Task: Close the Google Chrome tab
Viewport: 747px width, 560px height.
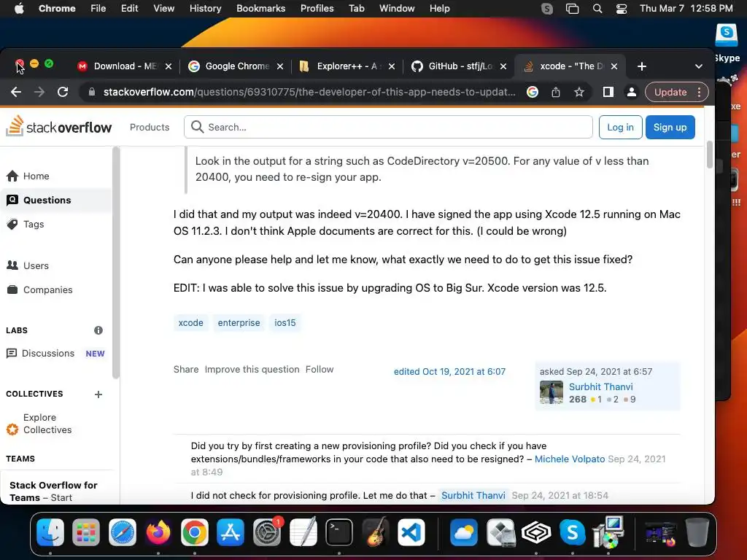Action: (x=280, y=66)
